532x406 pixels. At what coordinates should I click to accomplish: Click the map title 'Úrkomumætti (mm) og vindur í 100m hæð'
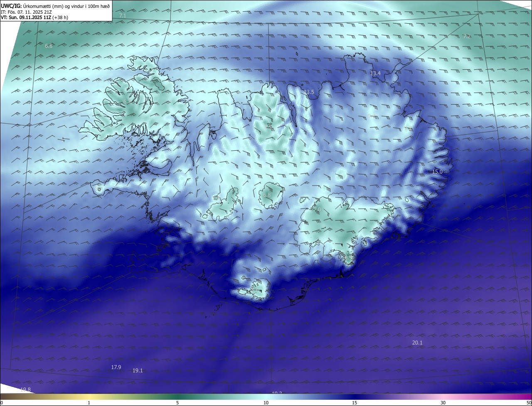coord(66,6)
